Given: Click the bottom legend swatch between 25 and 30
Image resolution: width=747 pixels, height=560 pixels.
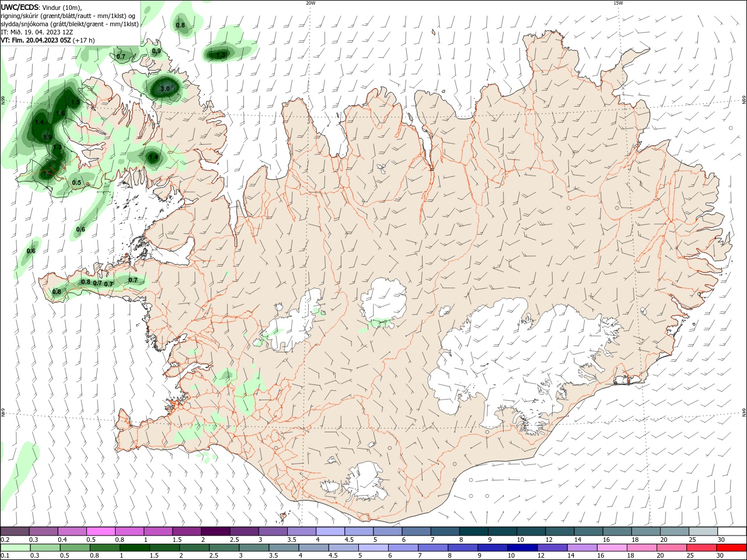Looking at the screenshot, I should tap(701, 548).
